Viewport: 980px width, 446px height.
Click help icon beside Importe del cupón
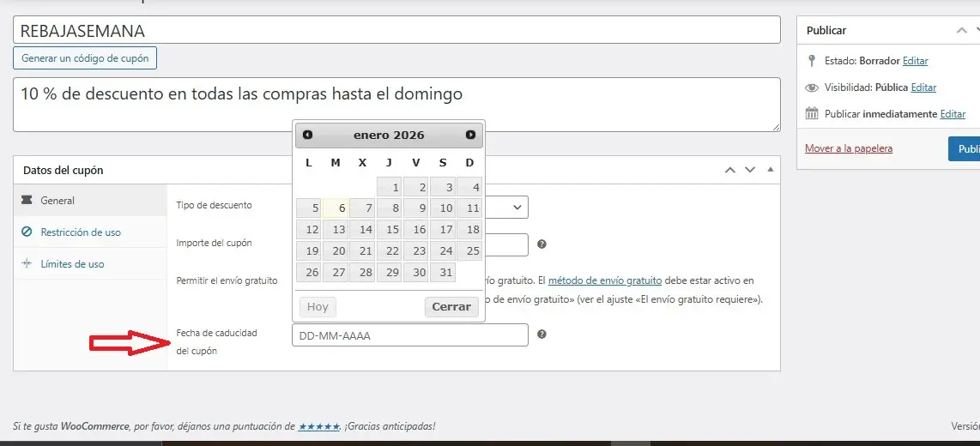[x=541, y=244]
